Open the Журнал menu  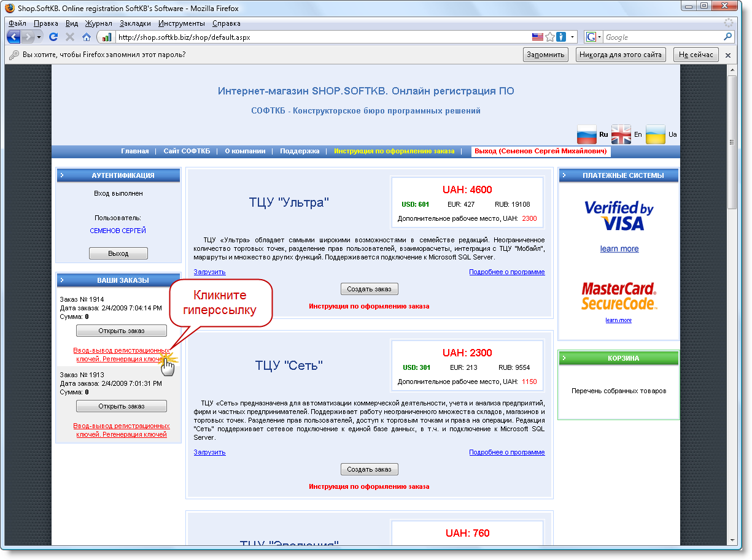pos(99,23)
